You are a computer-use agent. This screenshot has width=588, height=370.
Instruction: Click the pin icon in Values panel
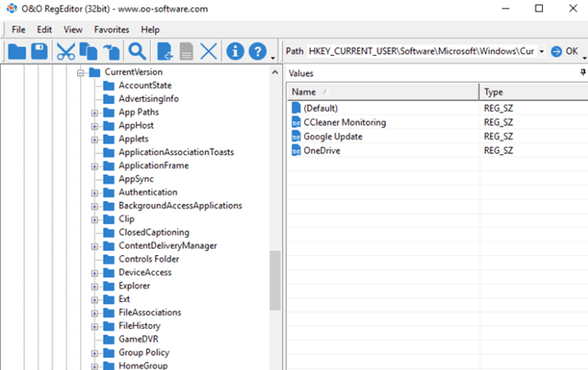(582, 72)
